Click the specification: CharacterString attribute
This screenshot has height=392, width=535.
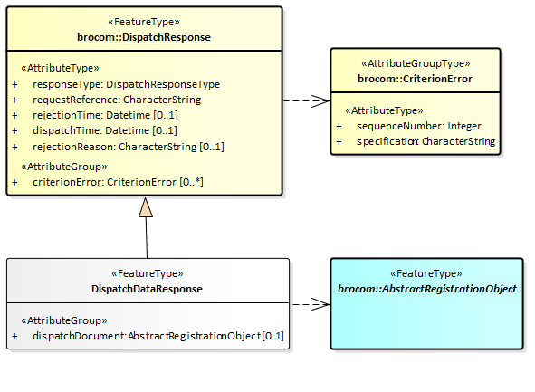(x=425, y=141)
